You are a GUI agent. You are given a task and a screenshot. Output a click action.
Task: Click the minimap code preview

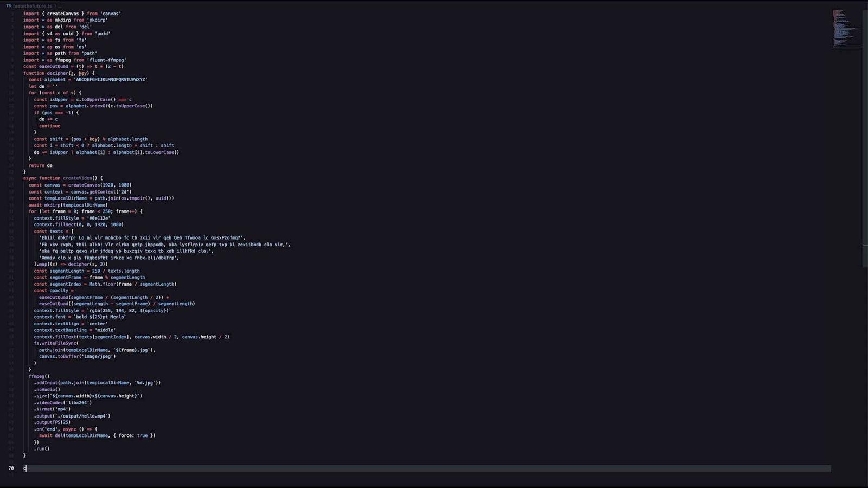(x=845, y=28)
